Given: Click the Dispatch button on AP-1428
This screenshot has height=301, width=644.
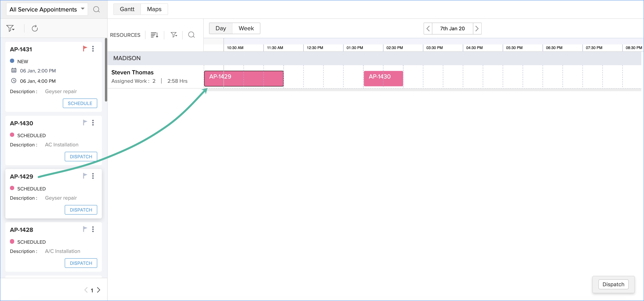Looking at the screenshot, I should point(81,263).
